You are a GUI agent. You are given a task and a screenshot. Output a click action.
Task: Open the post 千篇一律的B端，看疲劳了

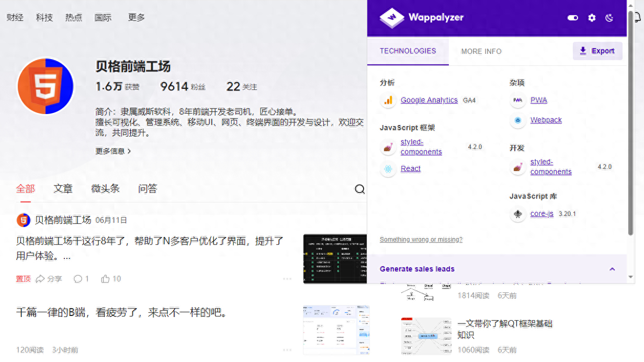(121, 313)
